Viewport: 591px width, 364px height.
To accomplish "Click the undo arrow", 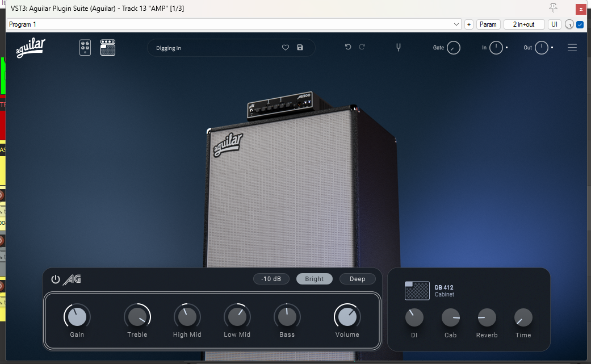I will coord(348,47).
